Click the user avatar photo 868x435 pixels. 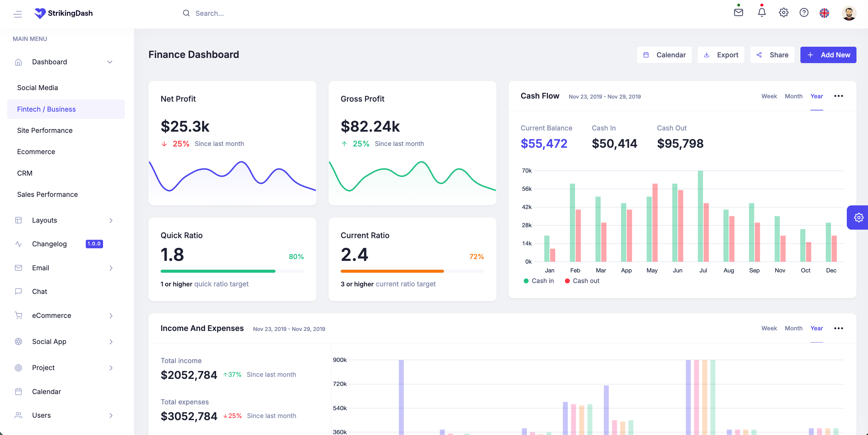pos(849,13)
